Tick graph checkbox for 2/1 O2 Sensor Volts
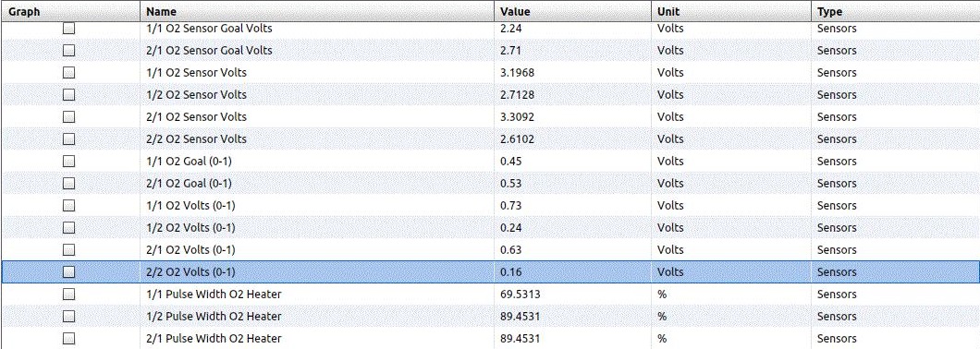980x349 pixels. pyautogui.click(x=68, y=116)
